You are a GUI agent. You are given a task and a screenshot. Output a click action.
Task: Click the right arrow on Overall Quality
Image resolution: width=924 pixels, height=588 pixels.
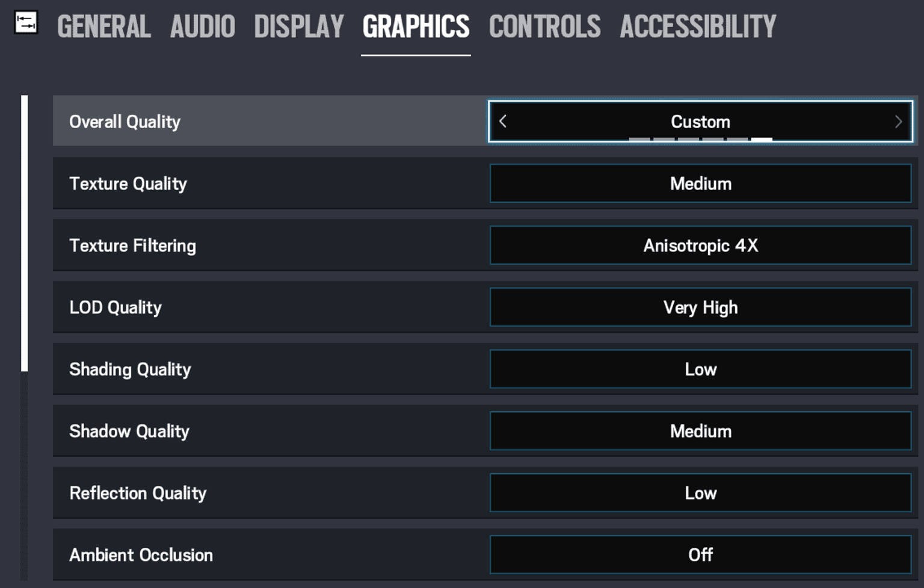[x=898, y=121]
